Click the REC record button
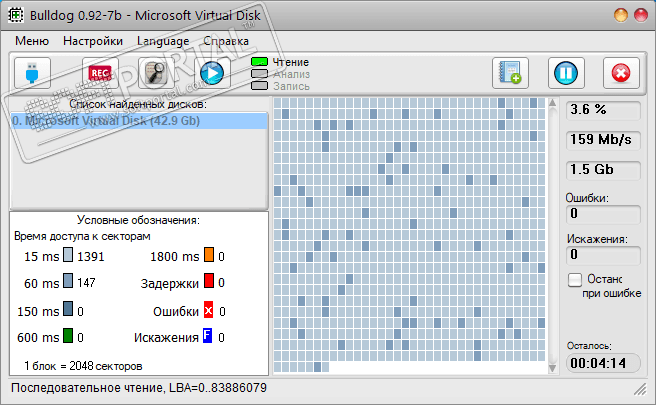This screenshot has width=656, height=405. pos(100,73)
